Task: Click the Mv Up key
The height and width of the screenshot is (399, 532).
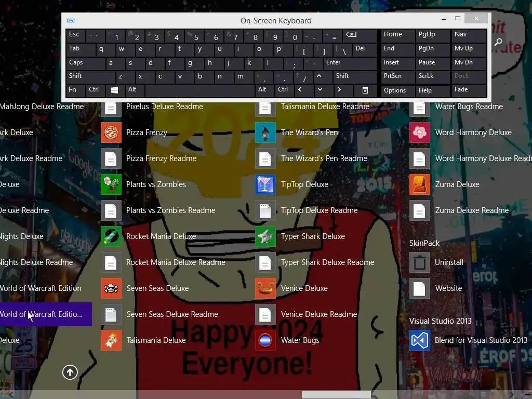Action: pyautogui.click(x=469, y=49)
